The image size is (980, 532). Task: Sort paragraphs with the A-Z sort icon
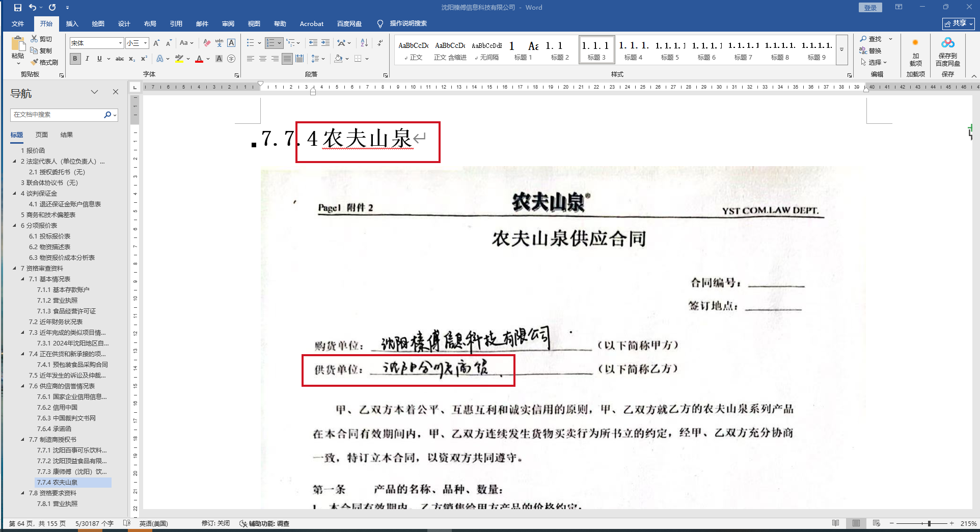364,43
